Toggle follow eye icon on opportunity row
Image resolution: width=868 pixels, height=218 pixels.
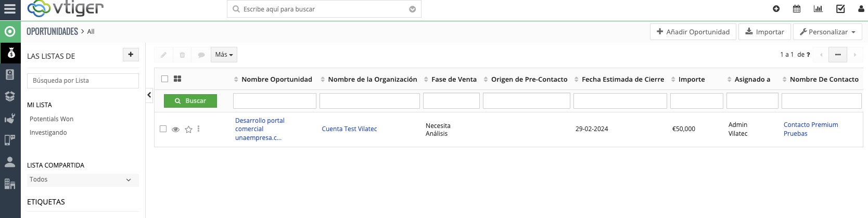[x=176, y=130]
